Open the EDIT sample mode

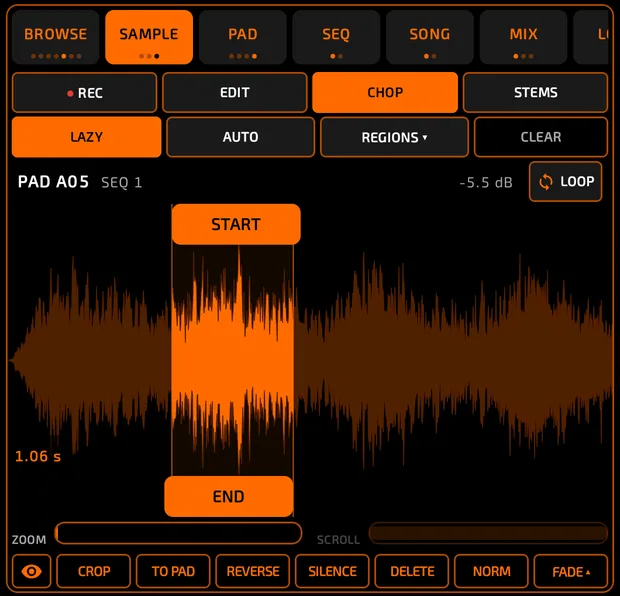coord(235,93)
